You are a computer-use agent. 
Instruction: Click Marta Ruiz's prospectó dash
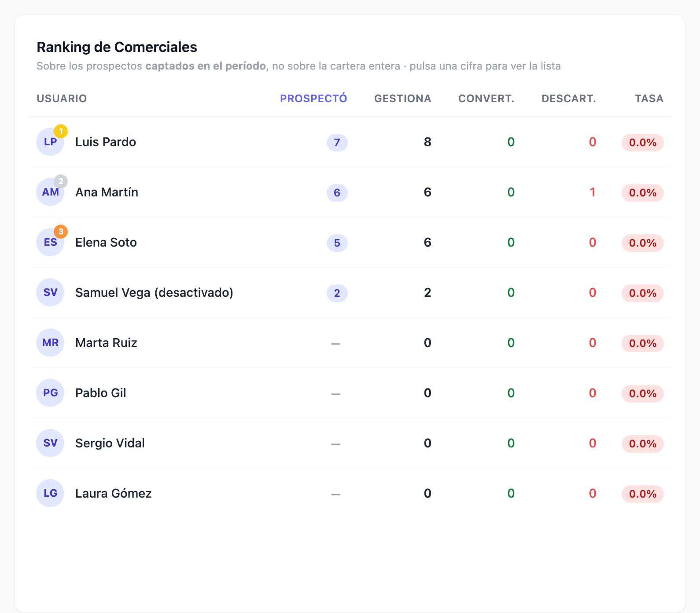(x=336, y=343)
